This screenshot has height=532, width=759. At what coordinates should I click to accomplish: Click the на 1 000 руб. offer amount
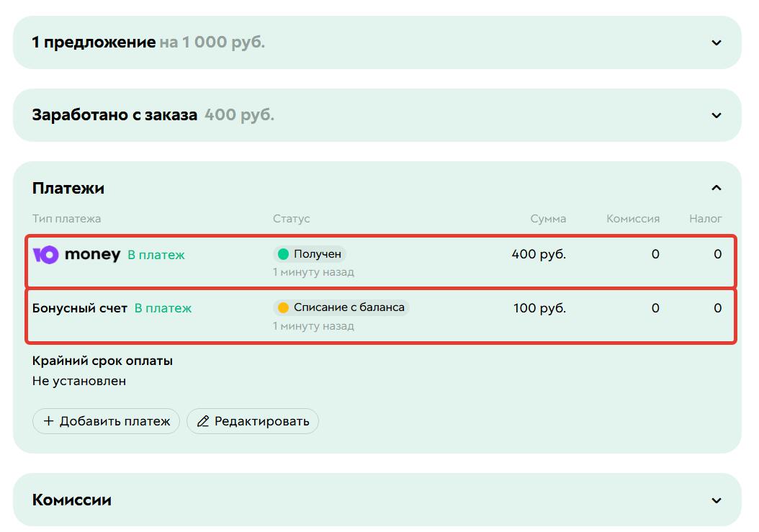(212, 42)
